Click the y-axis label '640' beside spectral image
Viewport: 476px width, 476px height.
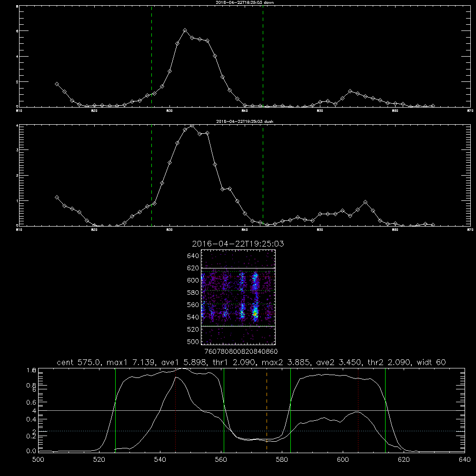pos(193,256)
